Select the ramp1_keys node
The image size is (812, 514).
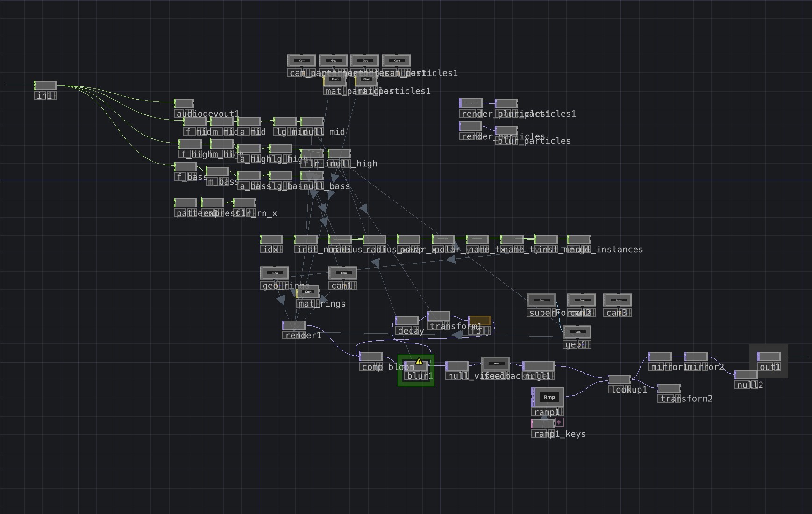pos(543,424)
